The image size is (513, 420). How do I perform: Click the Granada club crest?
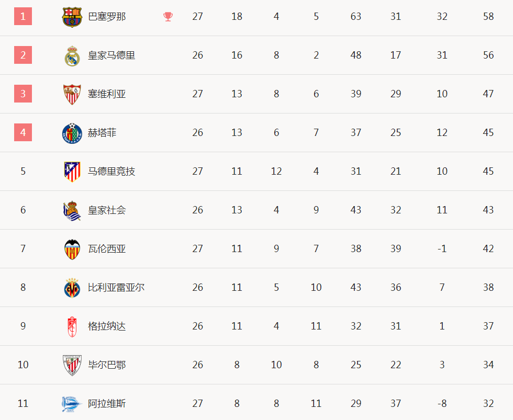(72, 326)
